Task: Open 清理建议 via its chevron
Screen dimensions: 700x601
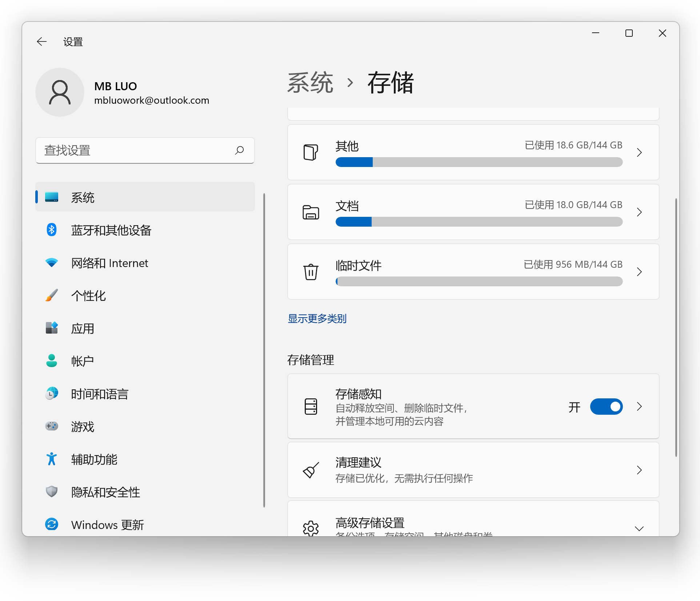Action: click(x=639, y=470)
